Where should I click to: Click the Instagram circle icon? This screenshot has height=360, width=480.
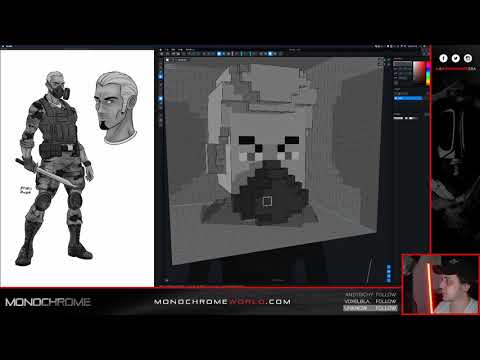[468, 58]
